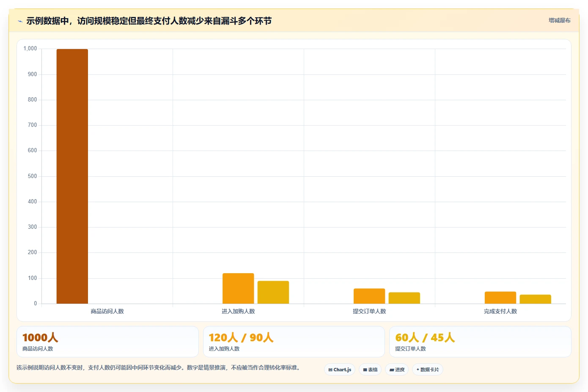Image resolution: width=588 pixels, height=392 pixels.
Task: Click the 完成支付人数 x-axis label
Action: click(x=500, y=311)
